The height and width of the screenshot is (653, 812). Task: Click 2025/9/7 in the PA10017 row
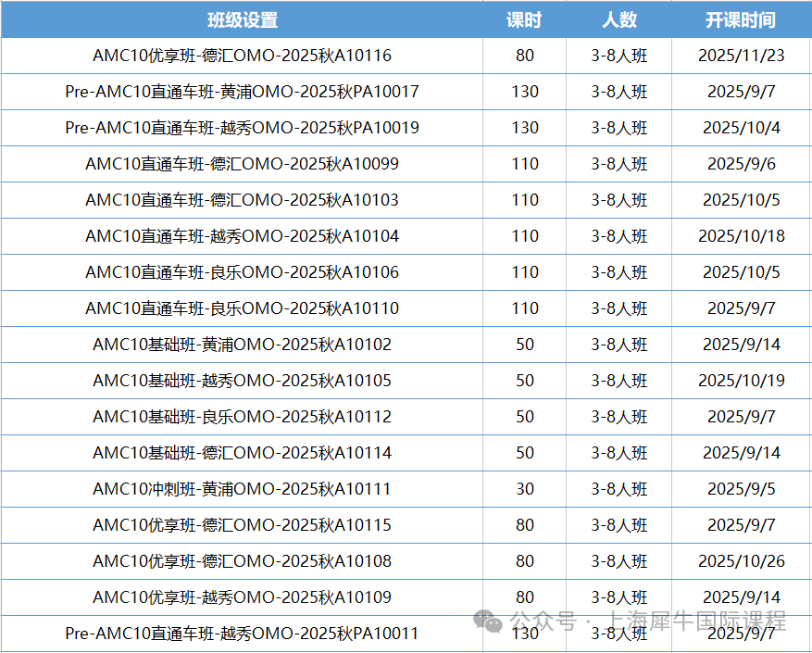[x=741, y=92]
